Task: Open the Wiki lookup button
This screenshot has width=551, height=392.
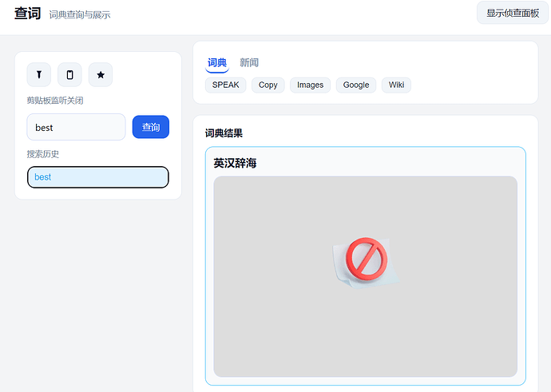Action: pos(396,85)
